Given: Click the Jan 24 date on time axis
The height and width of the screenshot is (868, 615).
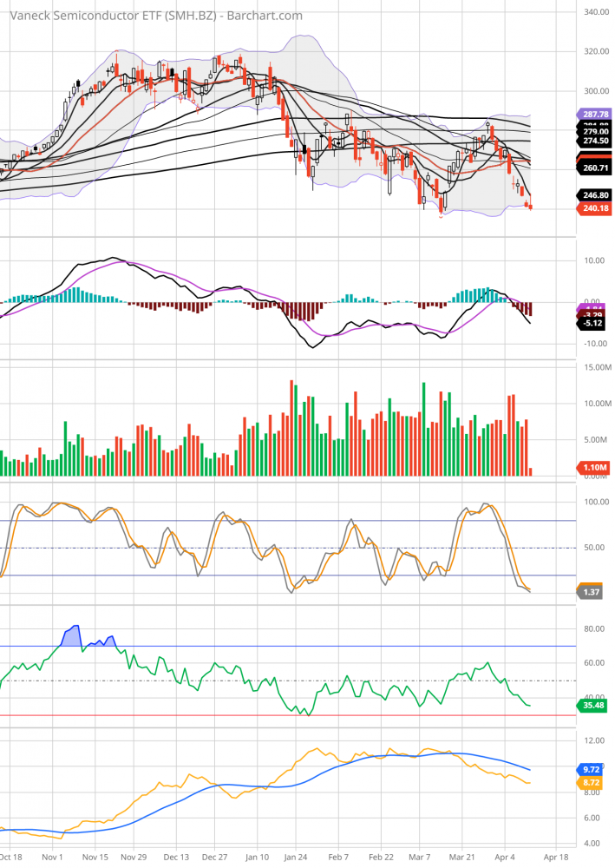Looking at the screenshot, I should click(x=296, y=855).
